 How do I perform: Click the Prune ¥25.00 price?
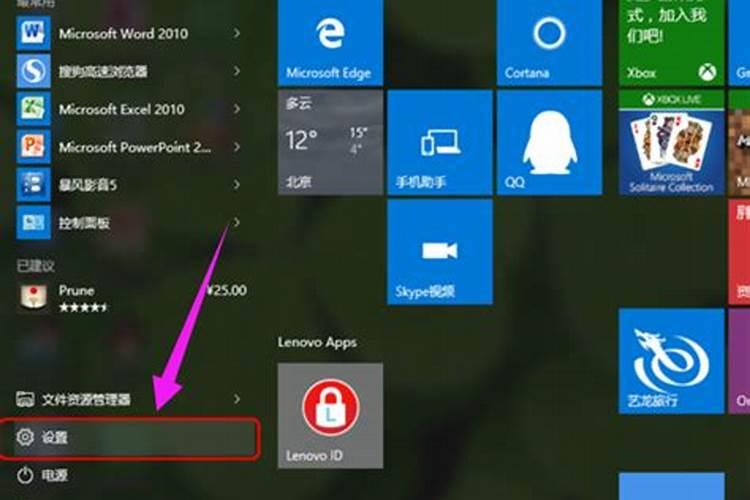pyautogui.click(x=227, y=290)
